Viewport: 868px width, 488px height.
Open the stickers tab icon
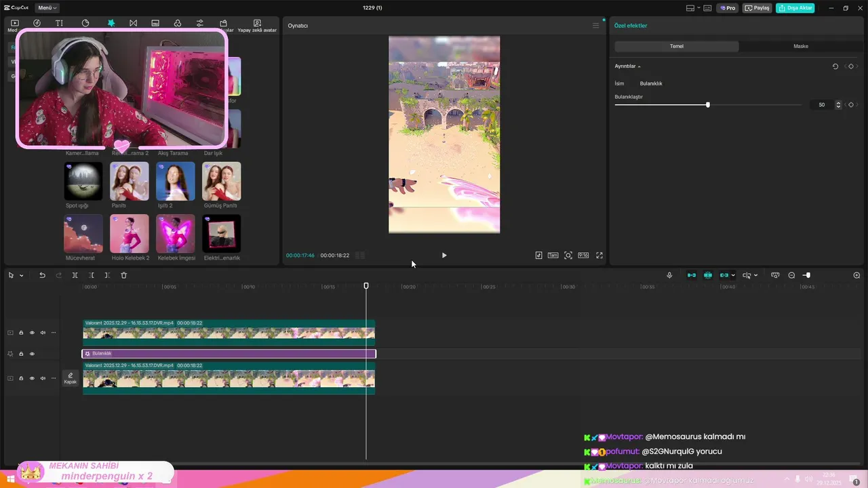(x=85, y=23)
